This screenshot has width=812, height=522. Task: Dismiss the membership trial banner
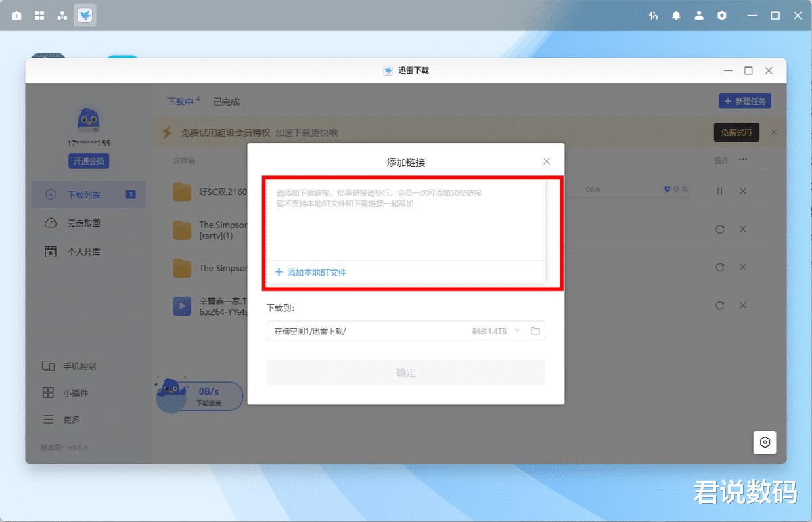point(774,132)
